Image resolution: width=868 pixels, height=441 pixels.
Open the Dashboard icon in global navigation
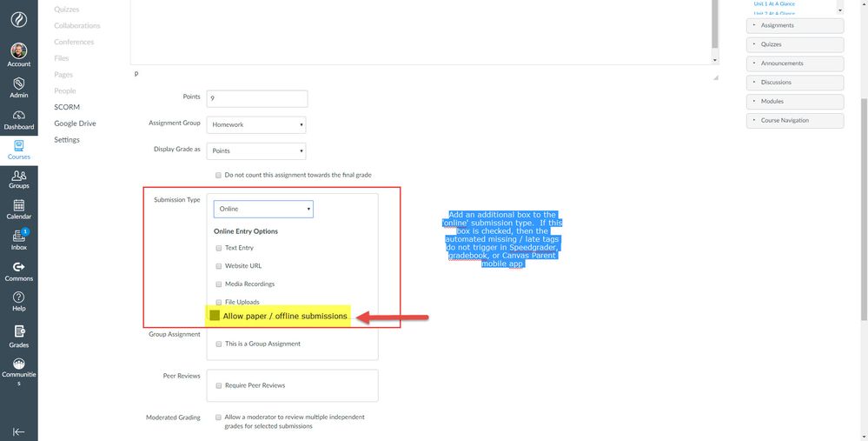18,116
